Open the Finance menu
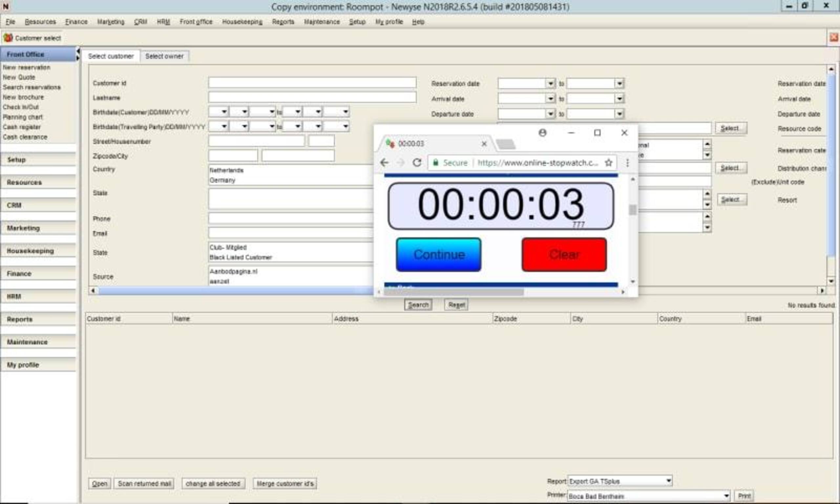 76,22
